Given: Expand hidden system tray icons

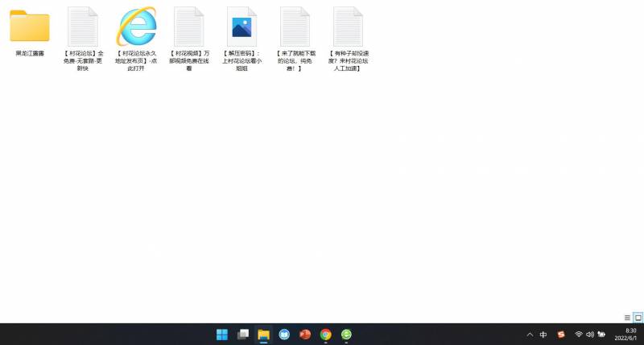Looking at the screenshot, I should pyautogui.click(x=530, y=335).
